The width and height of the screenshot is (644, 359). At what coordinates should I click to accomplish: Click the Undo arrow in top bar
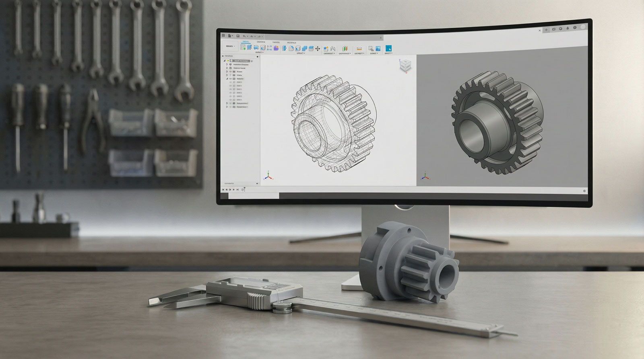(244, 36)
